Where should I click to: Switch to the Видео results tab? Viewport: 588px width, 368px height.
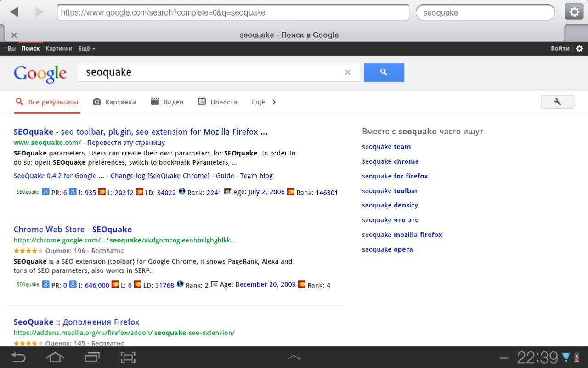[167, 102]
